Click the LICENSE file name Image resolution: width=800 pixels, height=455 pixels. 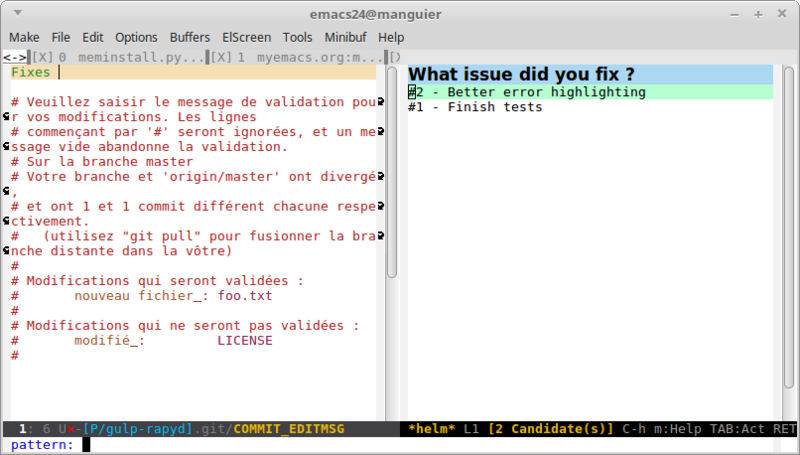tap(245, 340)
